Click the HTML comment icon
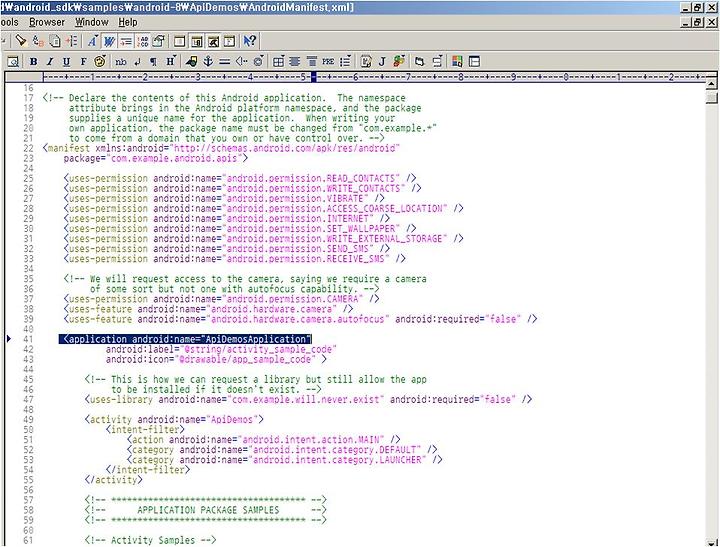 (x=242, y=62)
